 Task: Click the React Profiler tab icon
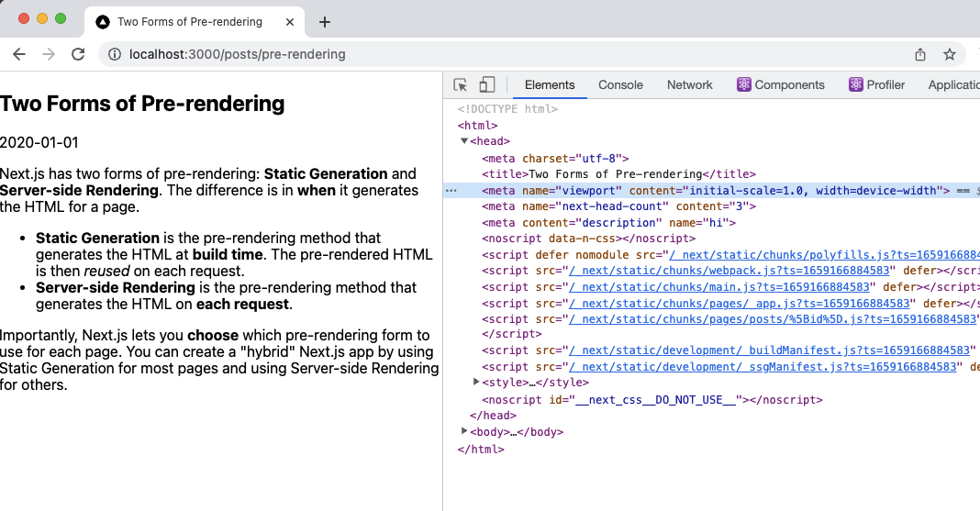point(855,85)
